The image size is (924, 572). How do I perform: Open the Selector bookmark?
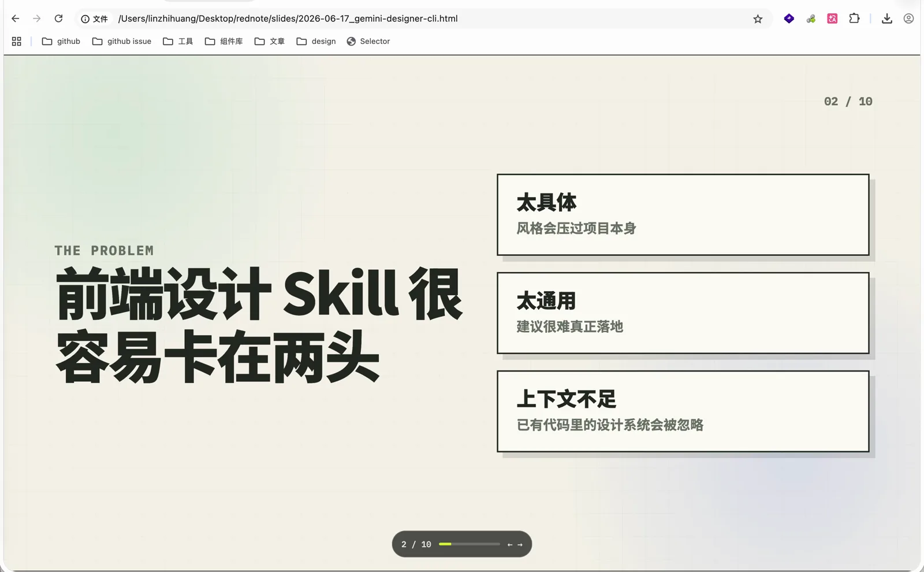[368, 41]
